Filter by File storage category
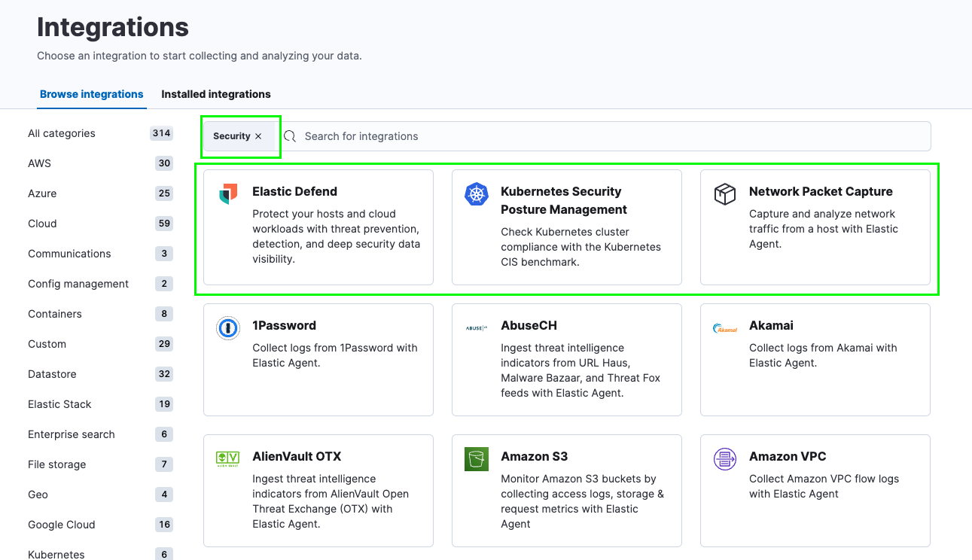 click(57, 464)
